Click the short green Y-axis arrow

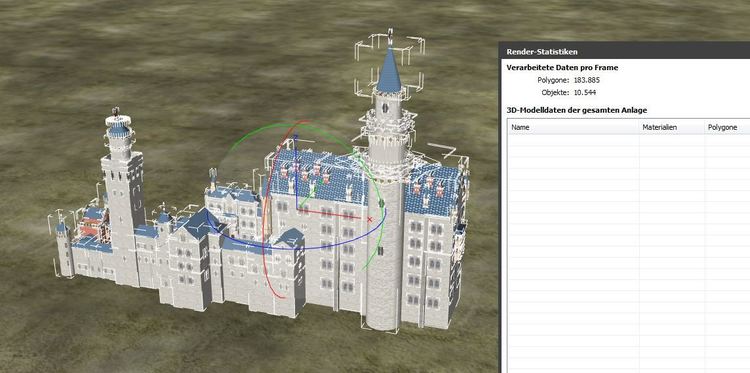point(309,195)
